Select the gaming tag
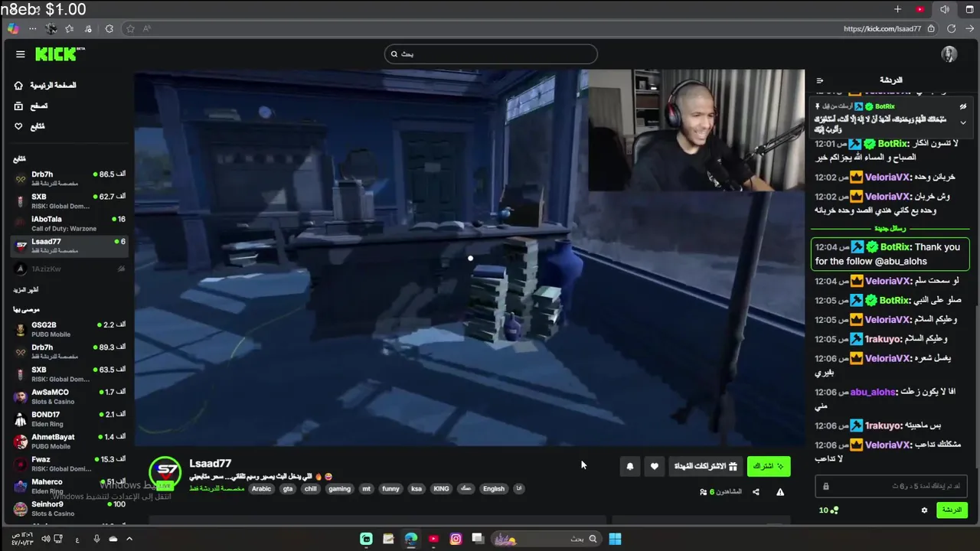The height and width of the screenshot is (551, 980). tap(339, 489)
